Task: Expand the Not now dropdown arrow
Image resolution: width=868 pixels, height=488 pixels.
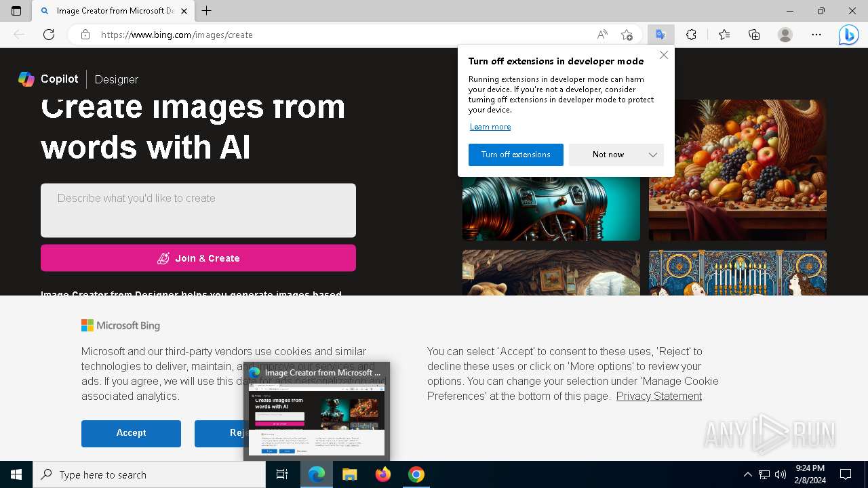Action: tap(653, 155)
